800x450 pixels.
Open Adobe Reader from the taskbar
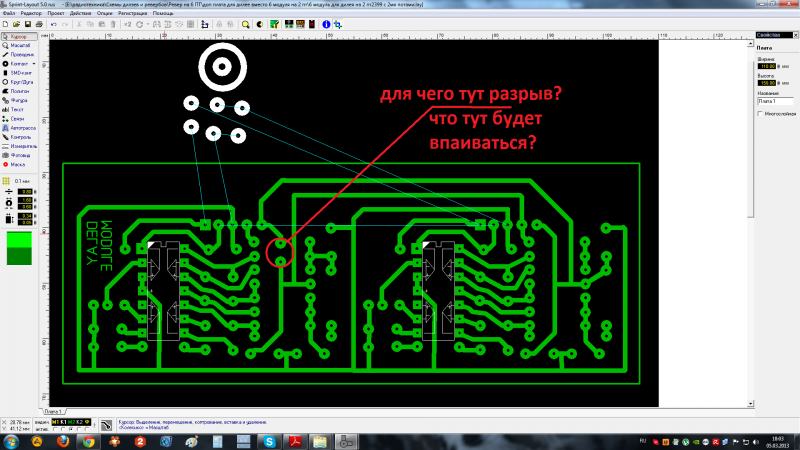(x=295, y=442)
